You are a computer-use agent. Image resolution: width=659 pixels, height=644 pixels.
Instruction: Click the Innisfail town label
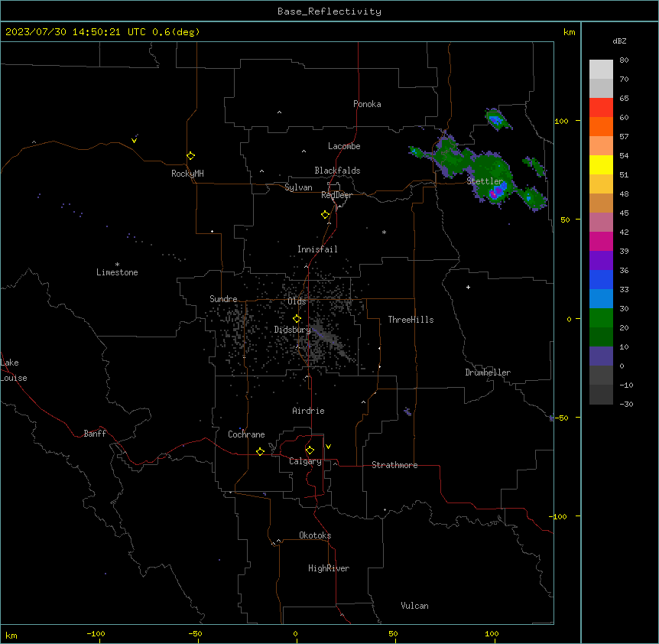(317, 249)
